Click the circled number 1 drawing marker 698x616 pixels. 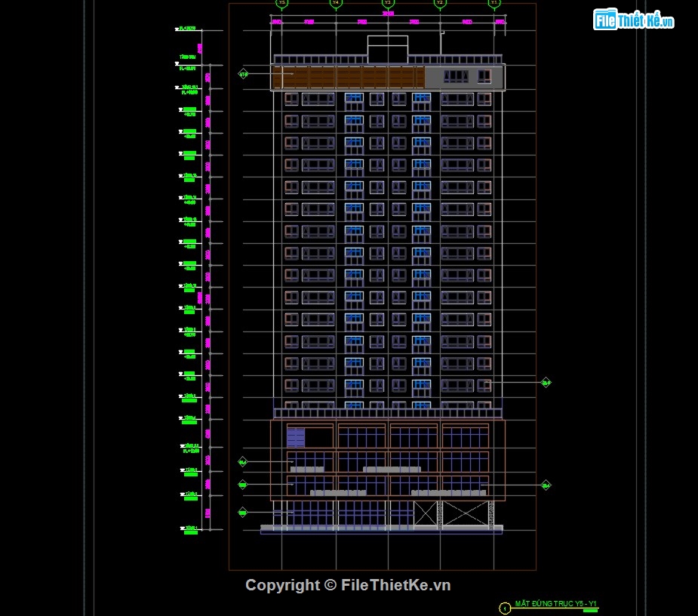pos(504,608)
